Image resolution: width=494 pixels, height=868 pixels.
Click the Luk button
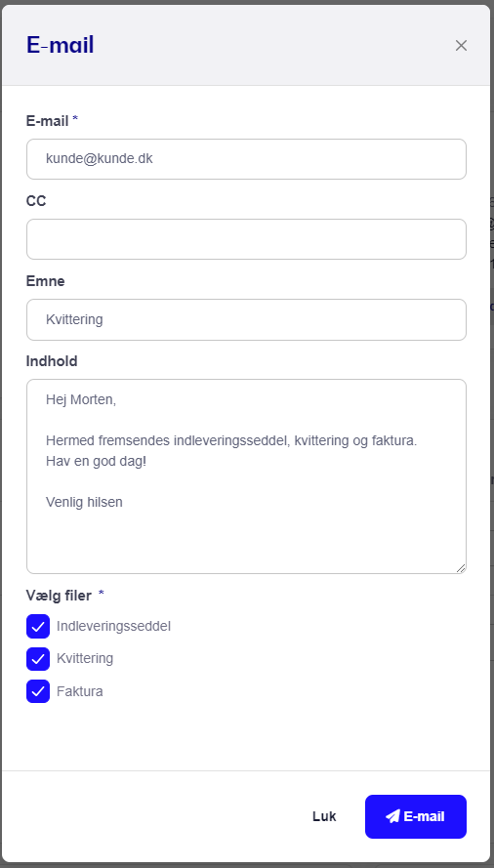tap(324, 816)
